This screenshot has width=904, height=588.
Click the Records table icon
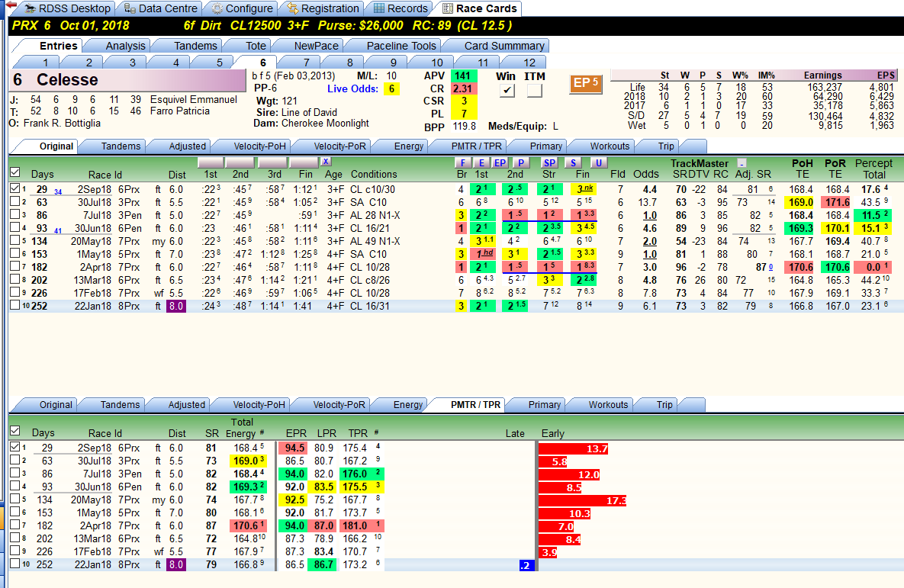[x=379, y=8]
